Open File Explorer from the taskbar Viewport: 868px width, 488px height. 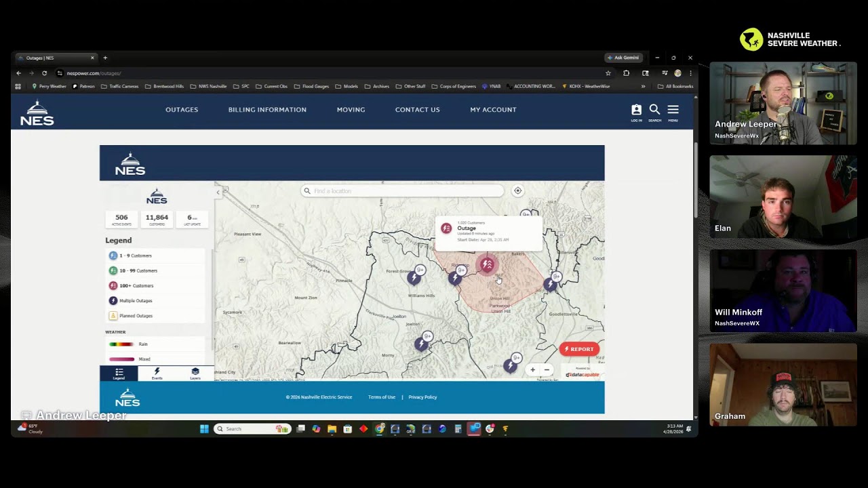click(332, 428)
